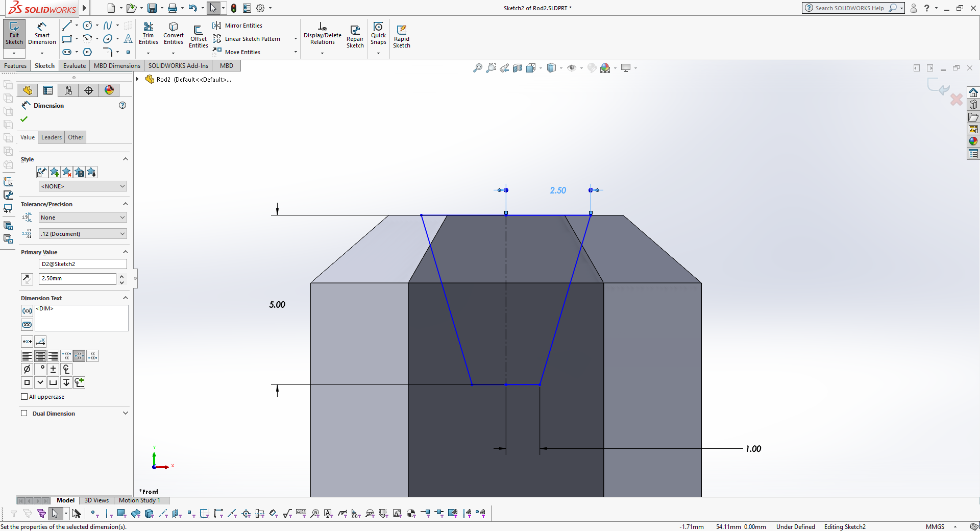
Task: Launch the Repair Sketch tool
Action: point(355,37)
